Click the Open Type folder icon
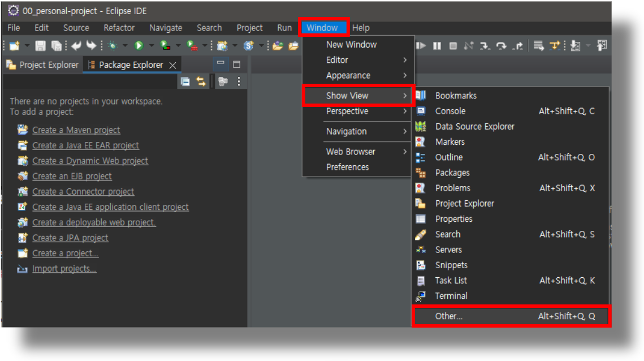Image resolution: width=644 pixels, height=361 pixels. (x=278, y=46)
